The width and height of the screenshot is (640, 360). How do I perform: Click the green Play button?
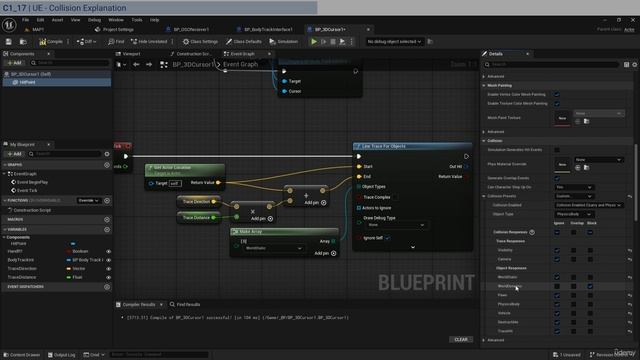click(x=314, y=42)
